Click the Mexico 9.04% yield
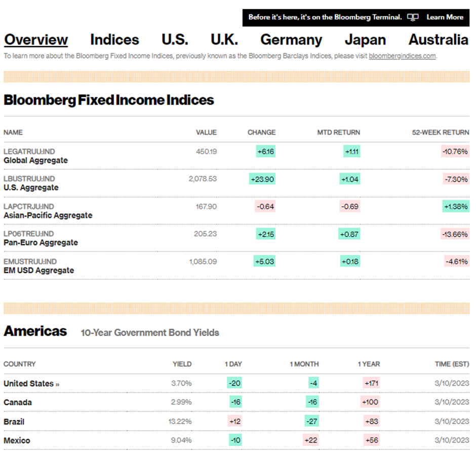 (x=181, y=440)
